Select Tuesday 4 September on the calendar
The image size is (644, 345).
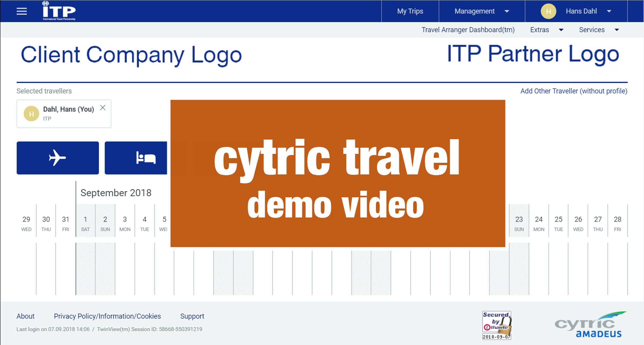point(145,223)
